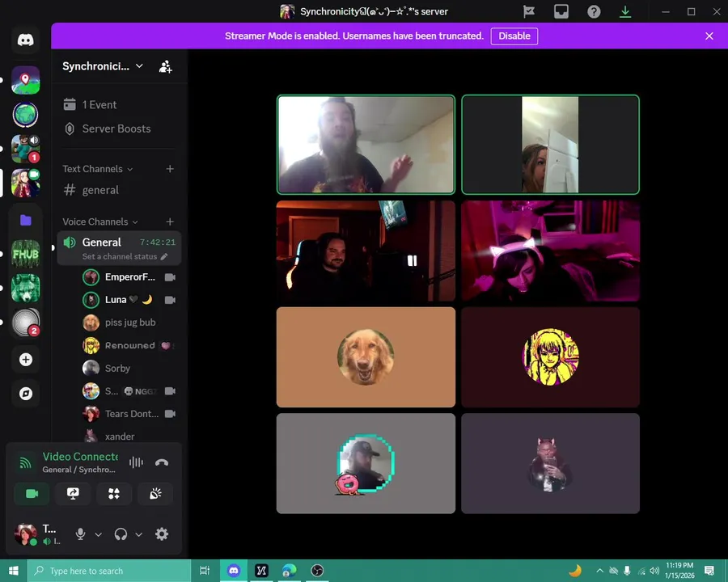The height and width of the screenshot is (582, 728).
Task: Open the Help question mark icon
Action: [x=594, y=11]
